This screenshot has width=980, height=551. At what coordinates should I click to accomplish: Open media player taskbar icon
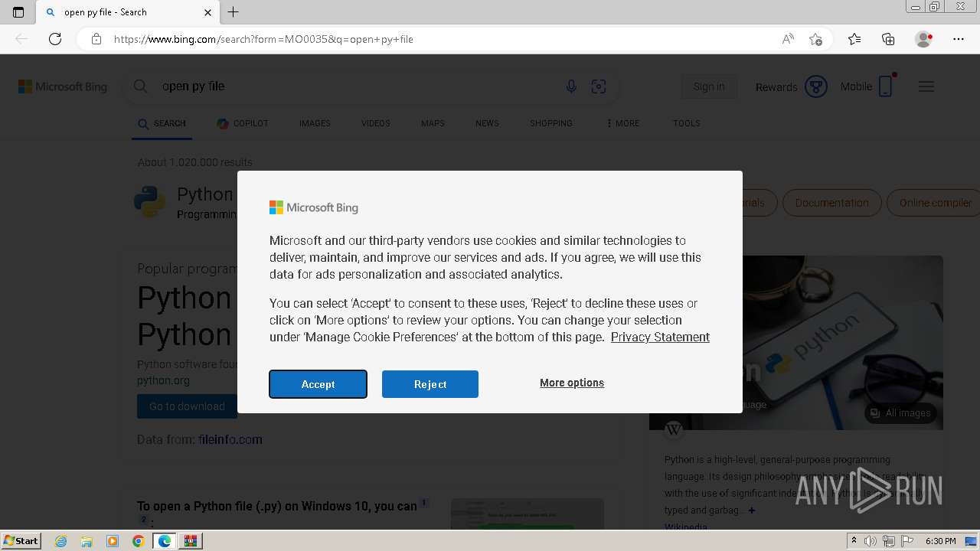pyautogui.click(x=113, y=541)
